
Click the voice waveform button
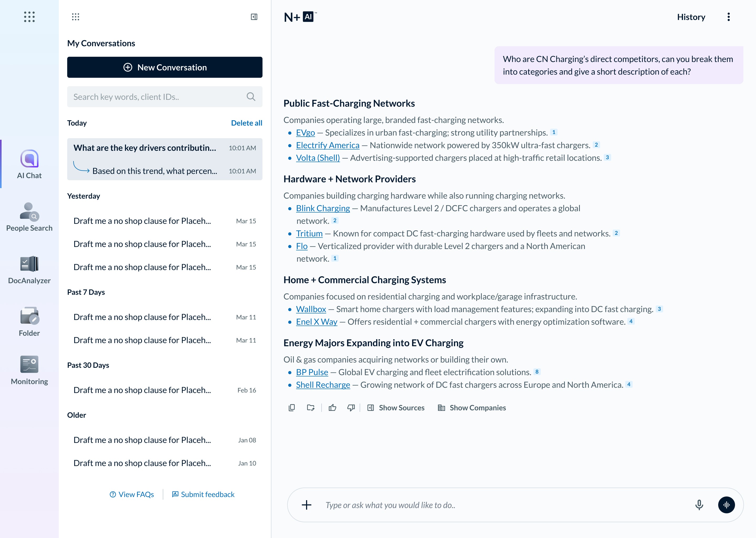726,505
